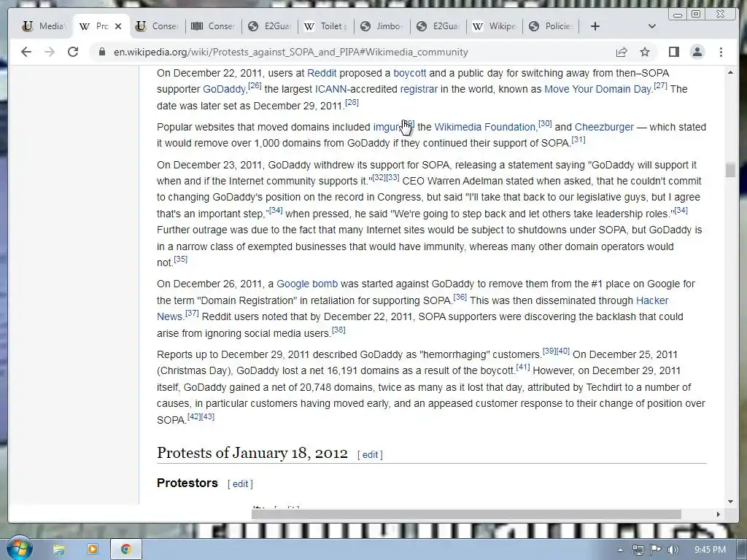Image resolution: width=747 pixels, height=560 pixels.
Task: Open the network tray icon
Action: click(638, 550)
